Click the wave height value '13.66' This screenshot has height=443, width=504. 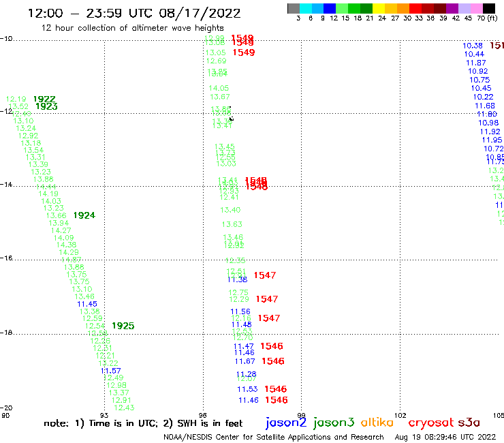pyautogui.click(x=57, y=215)
